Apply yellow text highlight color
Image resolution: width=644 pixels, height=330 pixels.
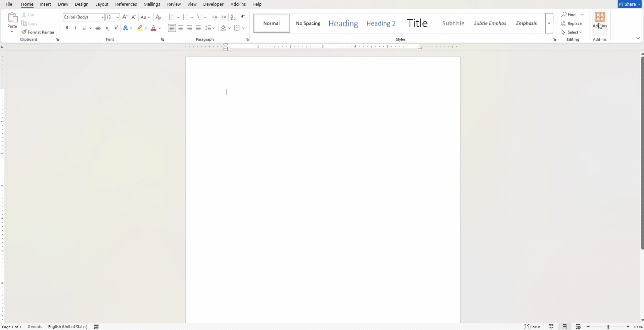140,28
